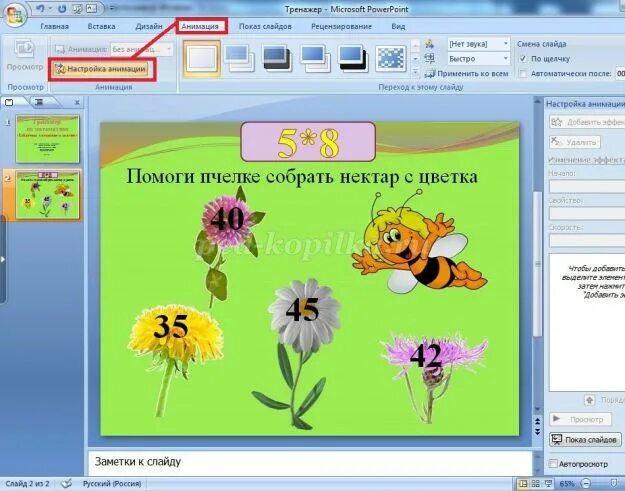The image size is (625, 491).
Task: Open undo history dropdown arrow
Action: tap(51, 8)
